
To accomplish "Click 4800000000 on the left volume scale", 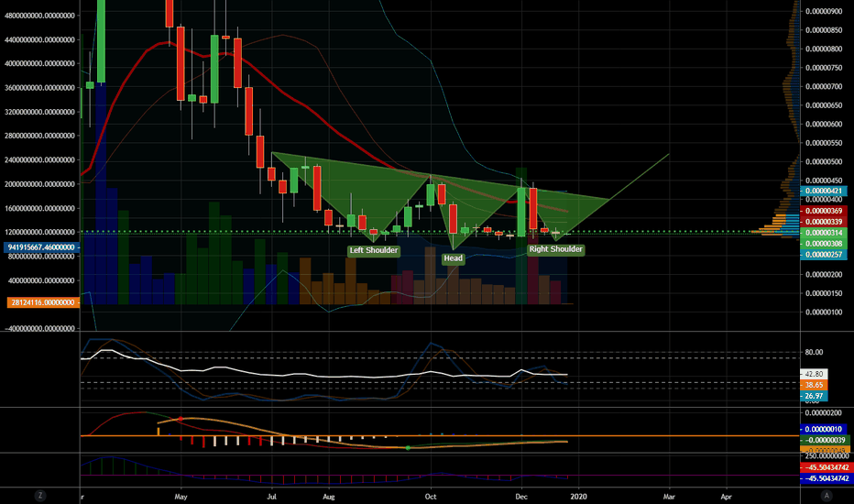I will (x=39, y=16).
